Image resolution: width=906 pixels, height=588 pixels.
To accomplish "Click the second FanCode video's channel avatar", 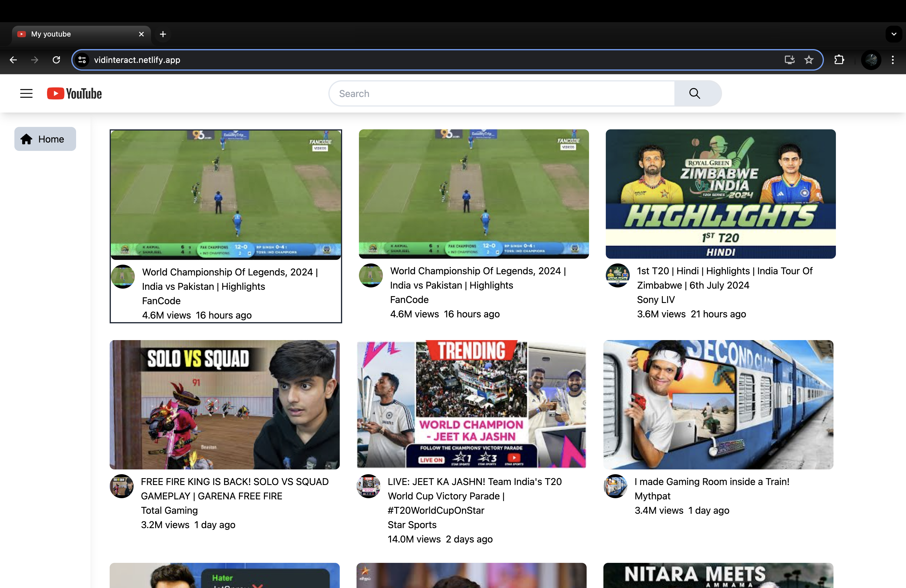I will tap(371, 275).
